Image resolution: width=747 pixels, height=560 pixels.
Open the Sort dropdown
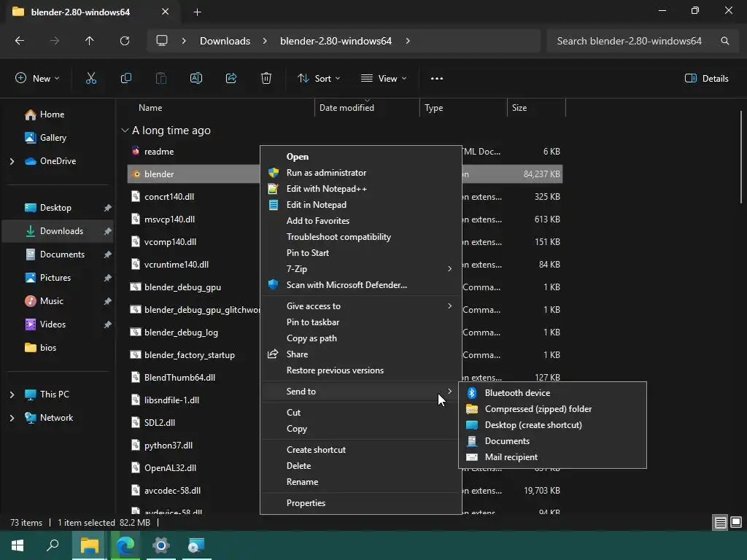(x=319, y=79)
